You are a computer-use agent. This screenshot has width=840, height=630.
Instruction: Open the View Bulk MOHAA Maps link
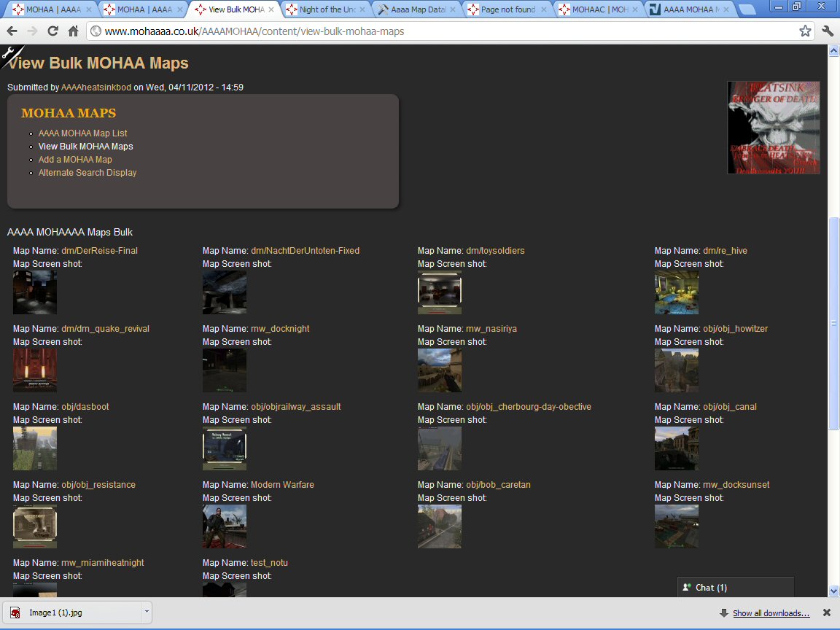(x=86, y=147)
